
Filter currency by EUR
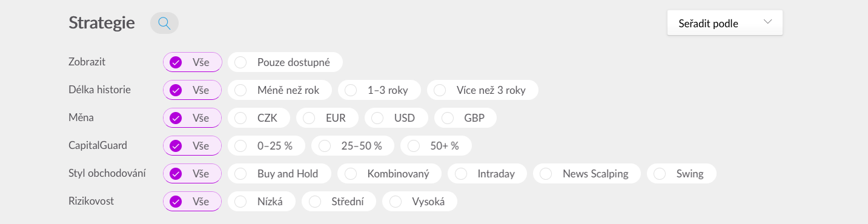pyautogui.click(x=328, y=118)
